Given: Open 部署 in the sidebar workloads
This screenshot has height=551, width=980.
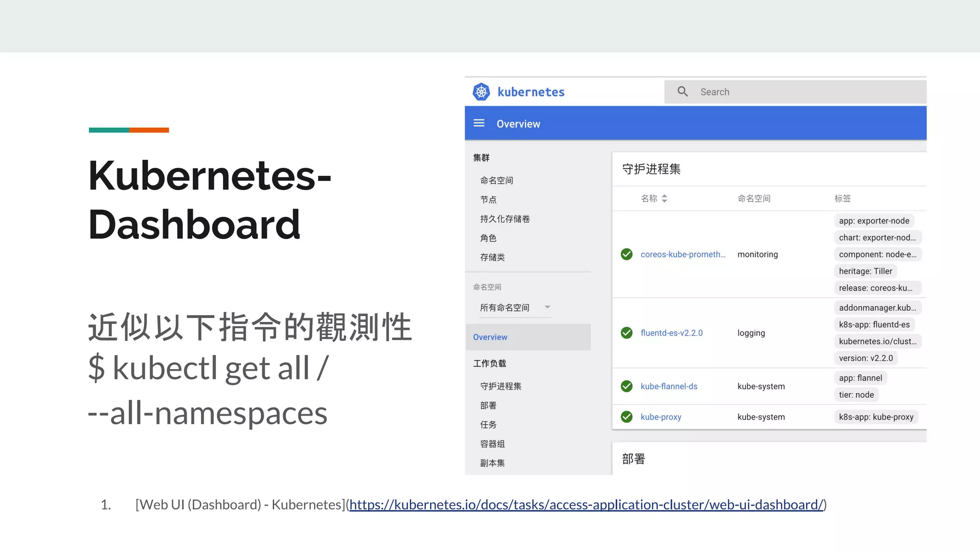Looking at the screenshot, I should click(x=489, y=405).
